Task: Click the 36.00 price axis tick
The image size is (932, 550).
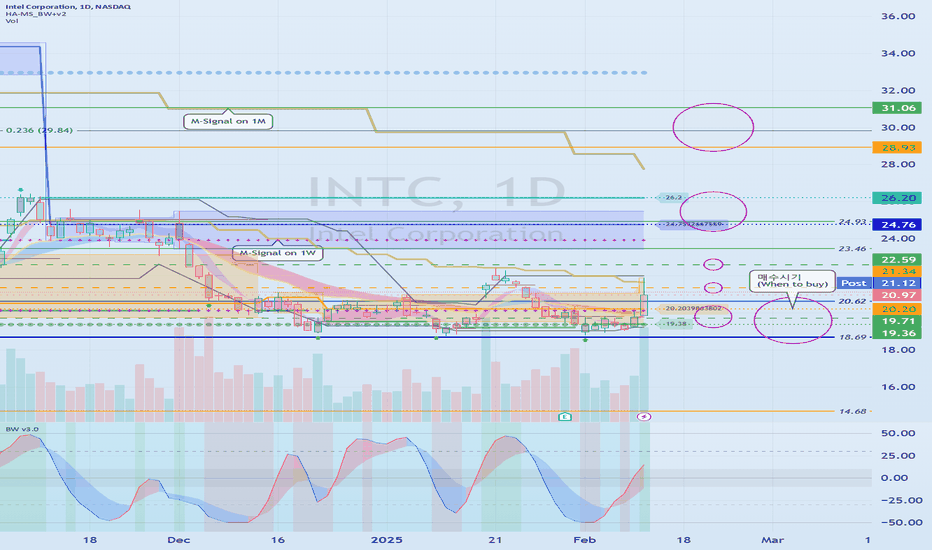Action: click(x=898, y=16)
